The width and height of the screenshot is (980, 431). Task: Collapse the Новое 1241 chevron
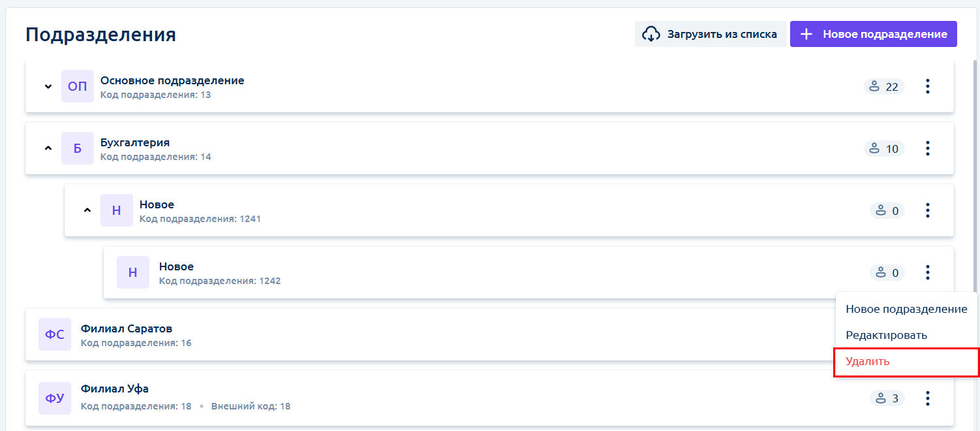pyautogui.click(x=87, y=210)
